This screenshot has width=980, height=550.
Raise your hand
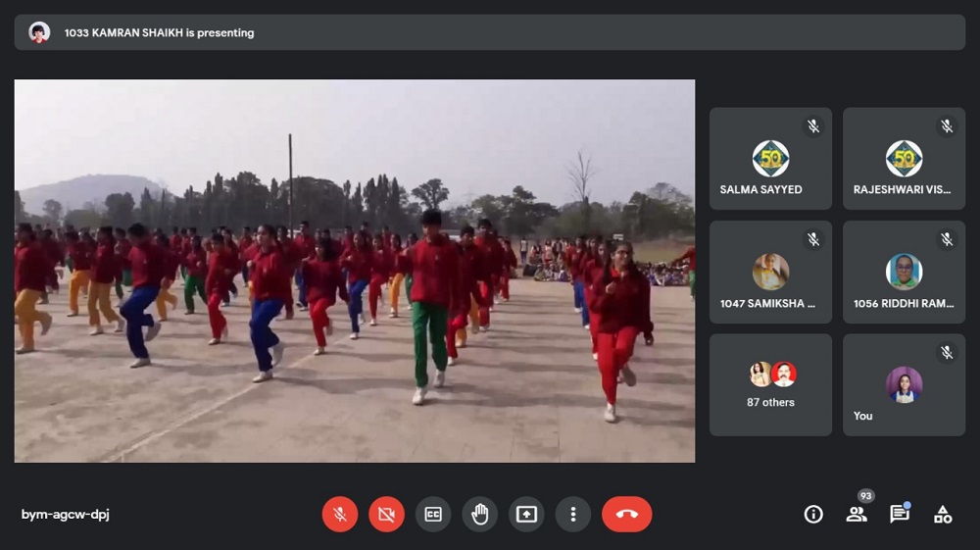click(480, 515)
